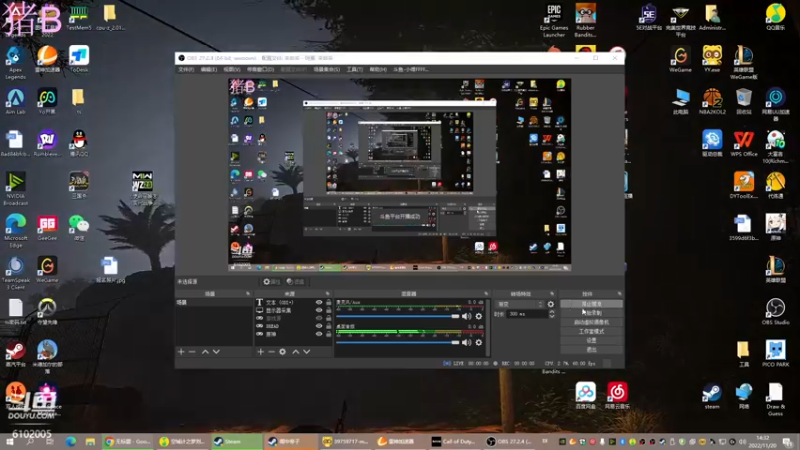Click the mixer panel vertical scrollbar
Screen dimensions: 800x450
[487, 327]
